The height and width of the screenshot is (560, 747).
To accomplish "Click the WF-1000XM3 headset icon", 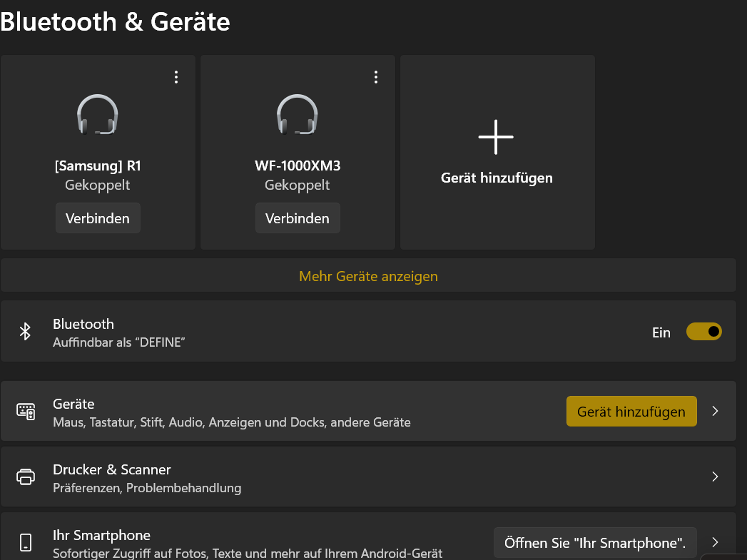I will 298,115.
